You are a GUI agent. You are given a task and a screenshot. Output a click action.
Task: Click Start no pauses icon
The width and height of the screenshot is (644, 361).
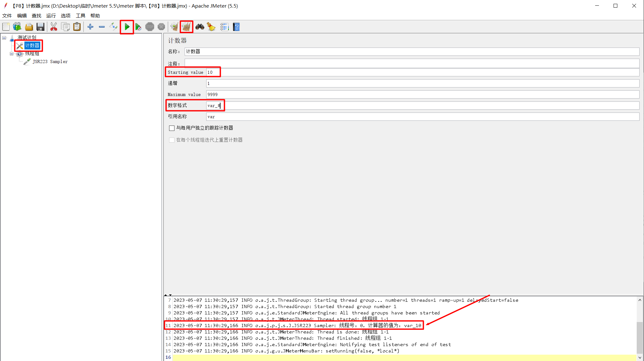pos(138,27)
